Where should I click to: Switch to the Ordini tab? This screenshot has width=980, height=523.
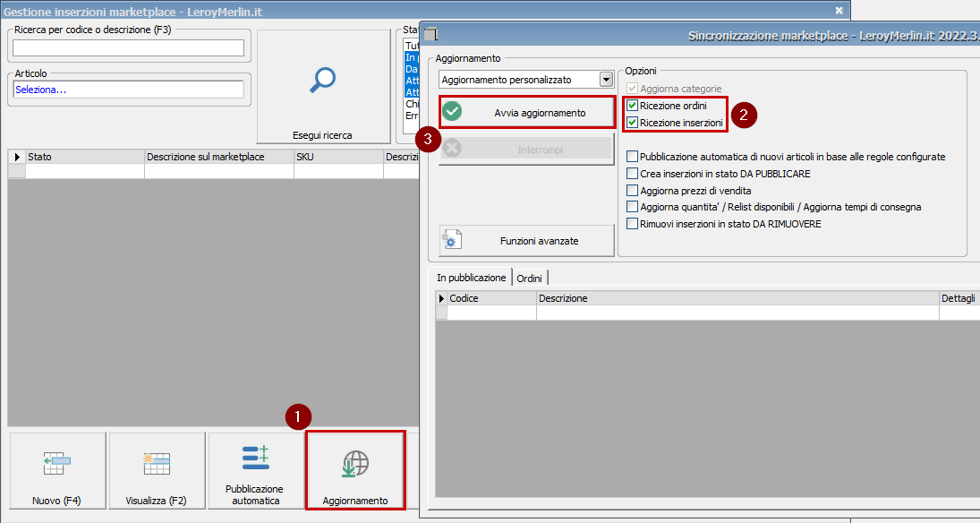[x=529, y=279]
